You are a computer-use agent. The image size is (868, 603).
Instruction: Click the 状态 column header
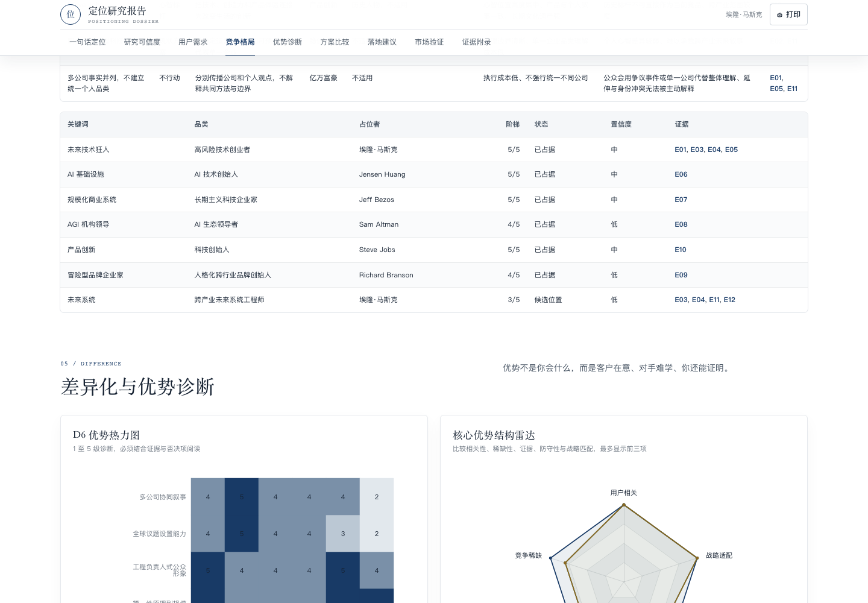(541, 124)
